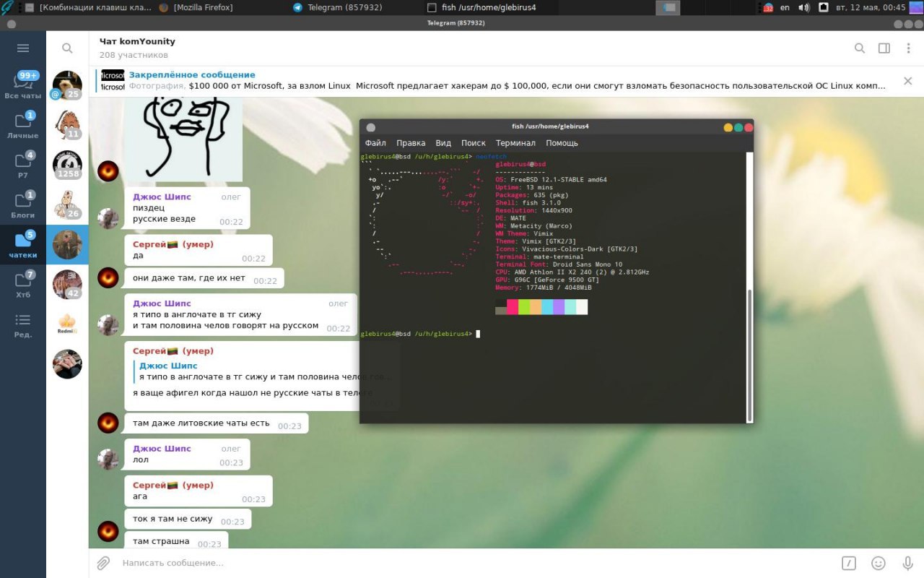
Task: Open chat with 42 unread badge
Action: coord(67,284)
